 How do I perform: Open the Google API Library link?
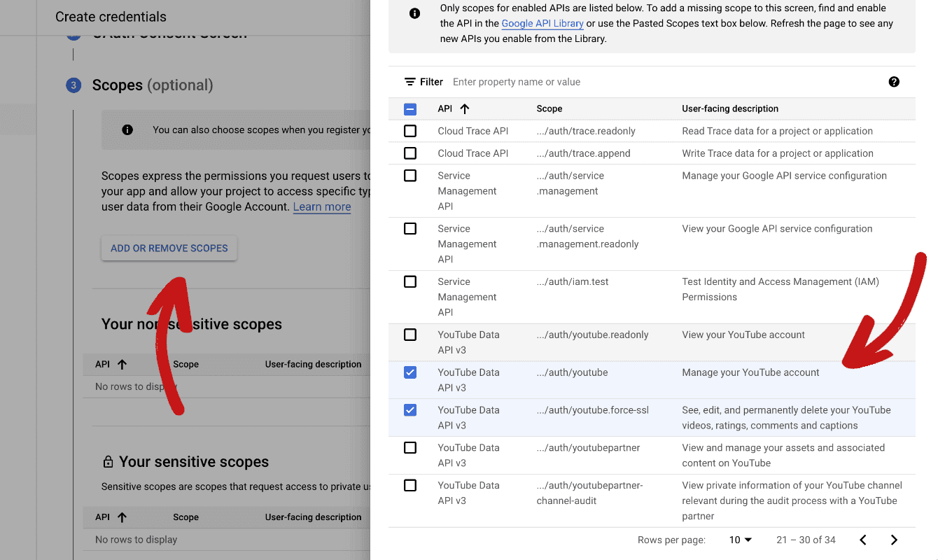click(542, 23)
